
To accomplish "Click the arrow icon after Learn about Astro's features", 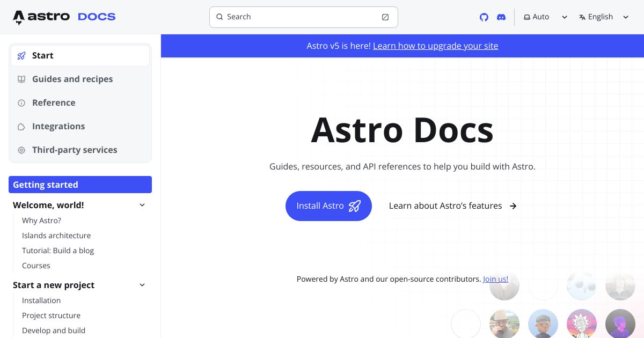I will [513, 206].
